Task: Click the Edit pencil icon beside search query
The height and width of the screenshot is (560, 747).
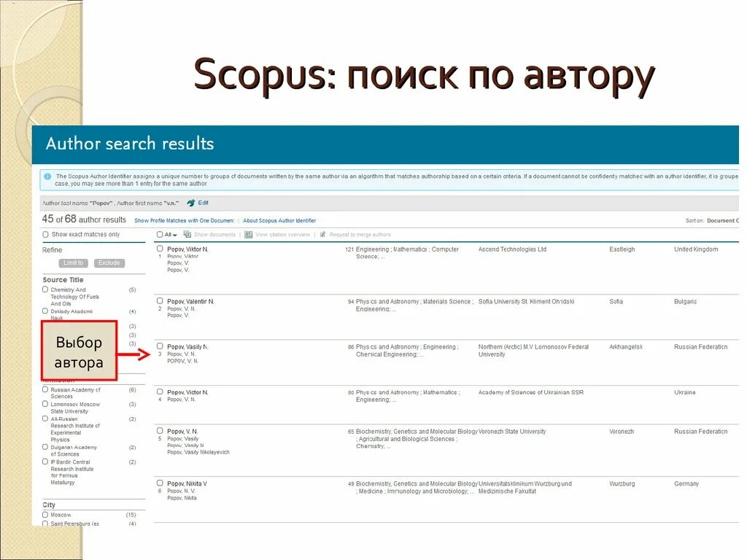Action: 191,203
